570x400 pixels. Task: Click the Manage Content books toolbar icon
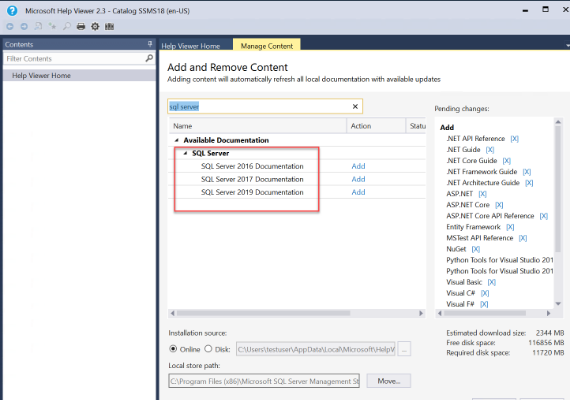(109, 26)
